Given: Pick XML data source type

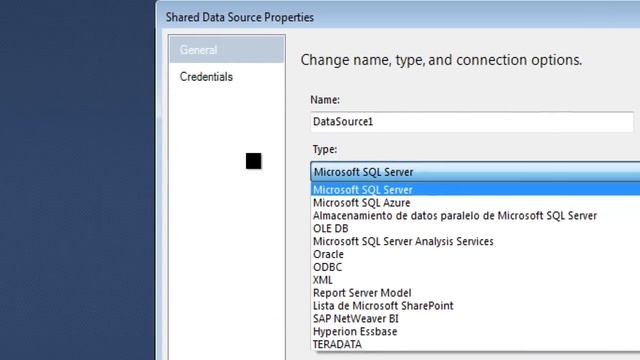Looking at the screenshot, I should 475,280.
